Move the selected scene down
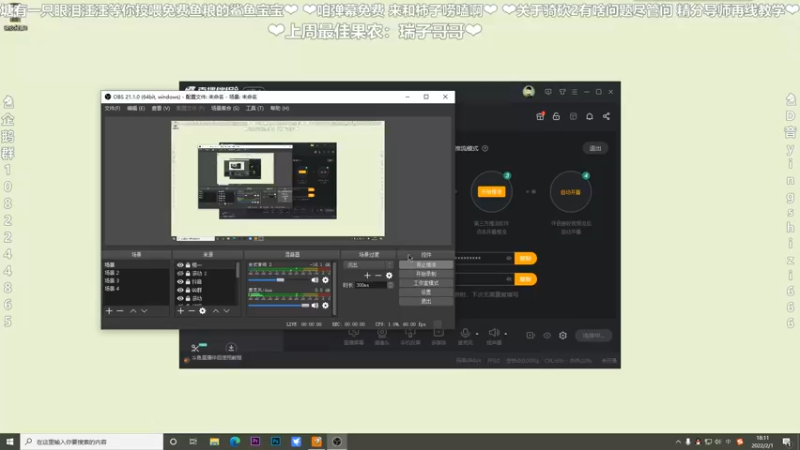 [x=144, y=311]
